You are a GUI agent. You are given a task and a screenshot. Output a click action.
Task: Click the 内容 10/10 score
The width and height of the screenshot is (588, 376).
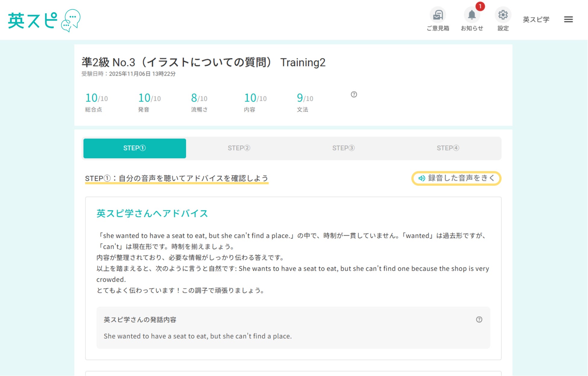pos(255,98)
